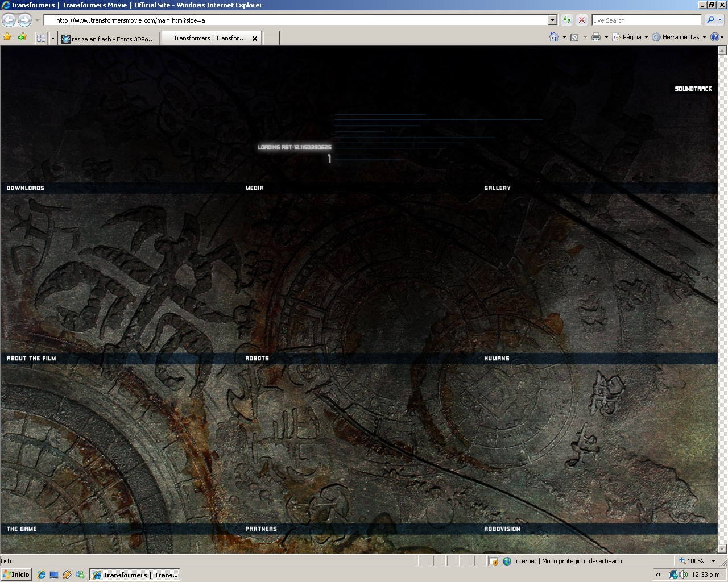Refresh the page with green arrows icon
728x582 pixels.
[x=567, y=20]
